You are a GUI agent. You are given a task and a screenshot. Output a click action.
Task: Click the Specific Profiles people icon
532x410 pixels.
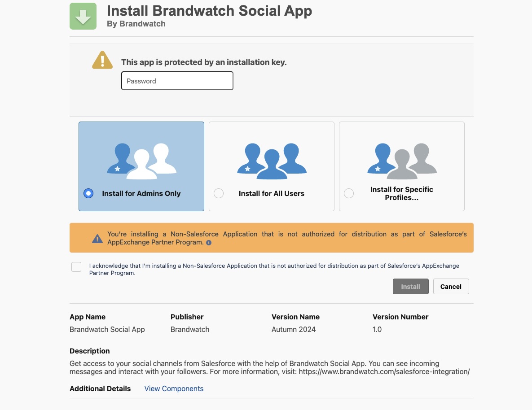click(x=402, y=161)
